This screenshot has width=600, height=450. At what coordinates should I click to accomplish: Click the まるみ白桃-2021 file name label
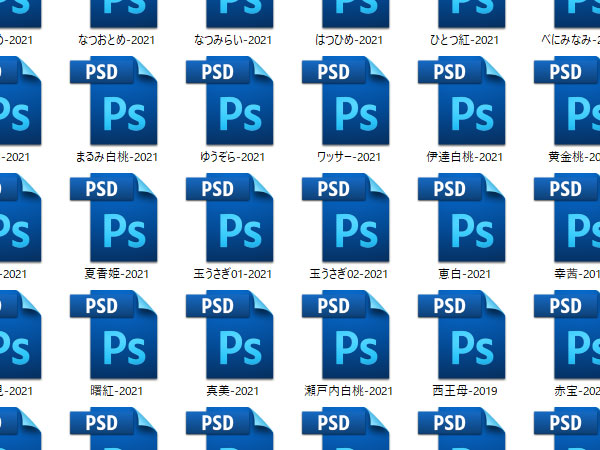click(116, 157)
